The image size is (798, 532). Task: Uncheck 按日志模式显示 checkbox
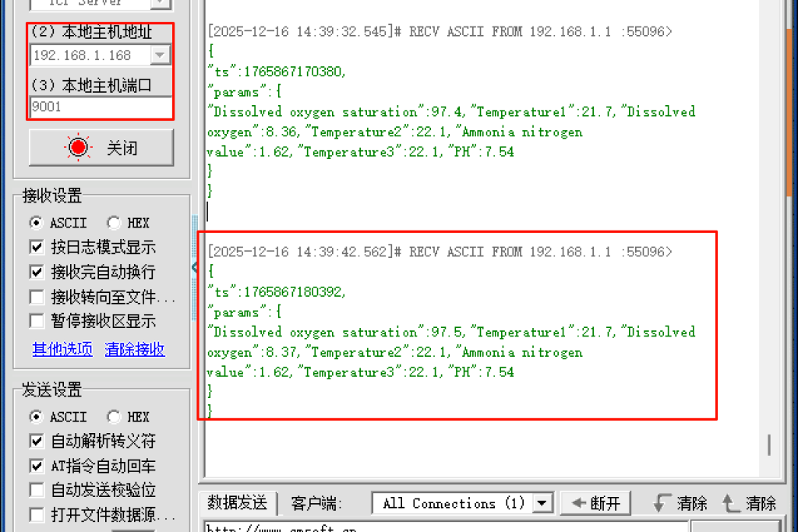click(x=37, y=248)
